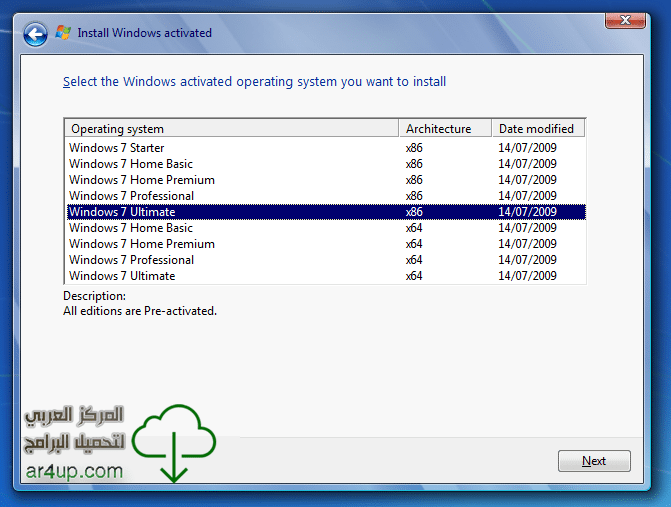Screen dimensions: 671x507
Task: Click x86 architecture cell of Windows 7 Starter
Action: pos(414,148)
